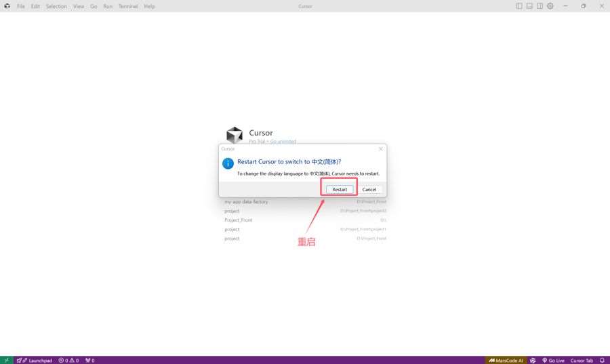Image resolution: width=610 pixels, height=364 pixels.
Task: Click the remote window icon in status bar
Action: (7, 360)
